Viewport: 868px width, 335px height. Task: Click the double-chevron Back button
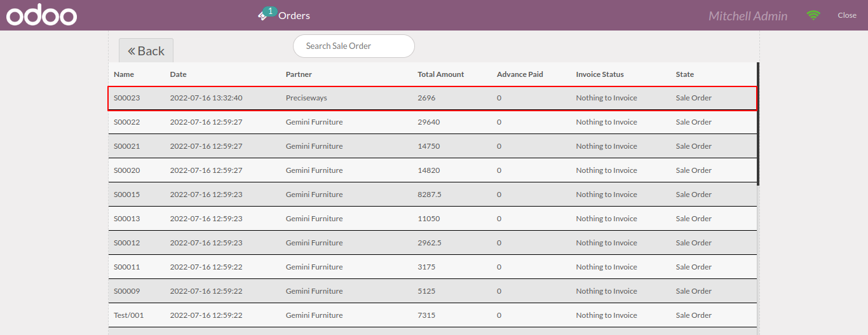pos(146,51)
